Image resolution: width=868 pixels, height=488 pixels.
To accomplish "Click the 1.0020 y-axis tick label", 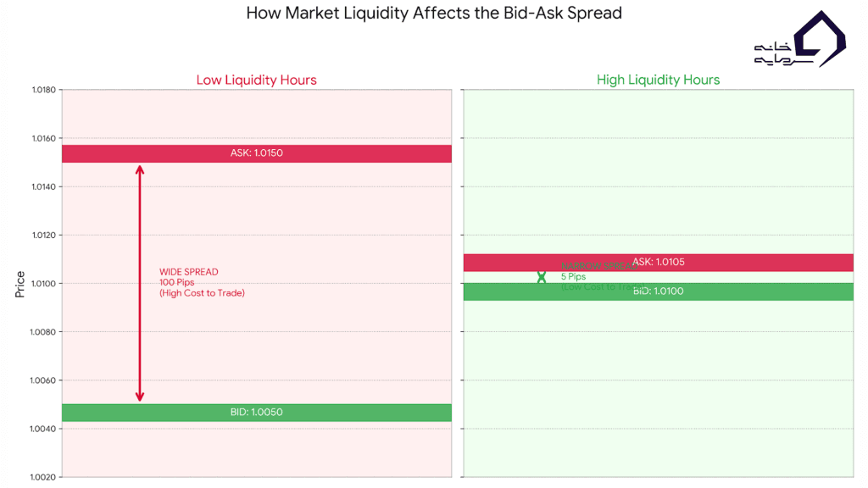I will point(43,477).
